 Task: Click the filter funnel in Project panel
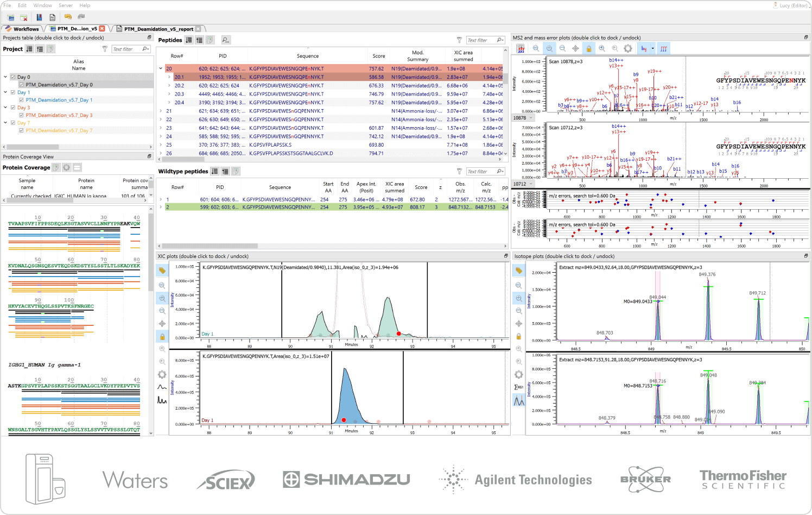pyautogui.click(x=105, y=49)
